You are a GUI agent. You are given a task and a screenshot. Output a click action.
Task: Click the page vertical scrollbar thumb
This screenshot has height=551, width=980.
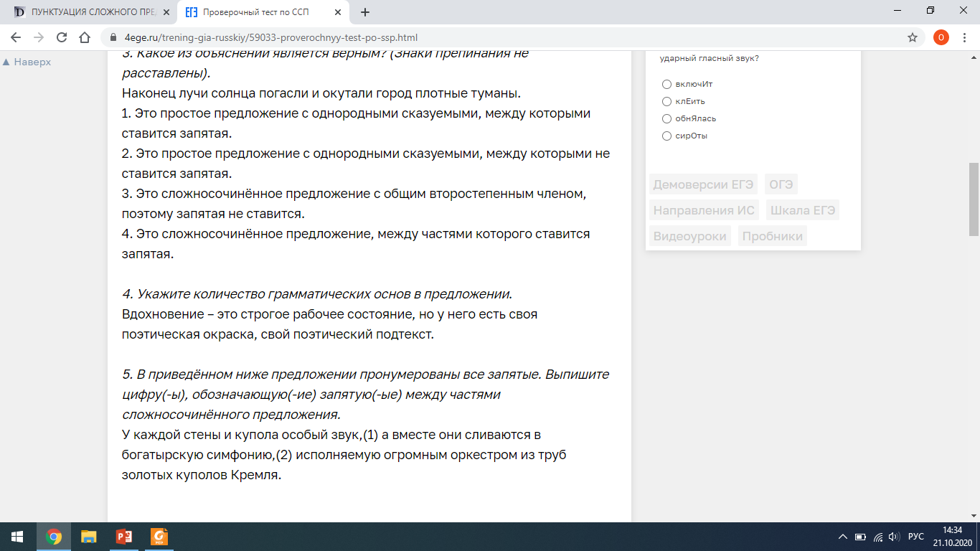pos(974,199)
